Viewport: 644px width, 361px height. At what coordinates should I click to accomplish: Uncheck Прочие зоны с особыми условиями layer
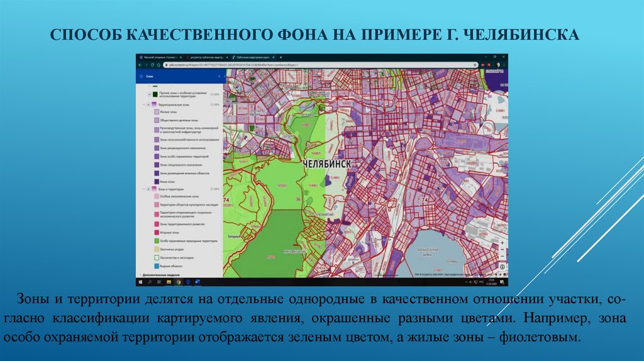tap(148, 94)
